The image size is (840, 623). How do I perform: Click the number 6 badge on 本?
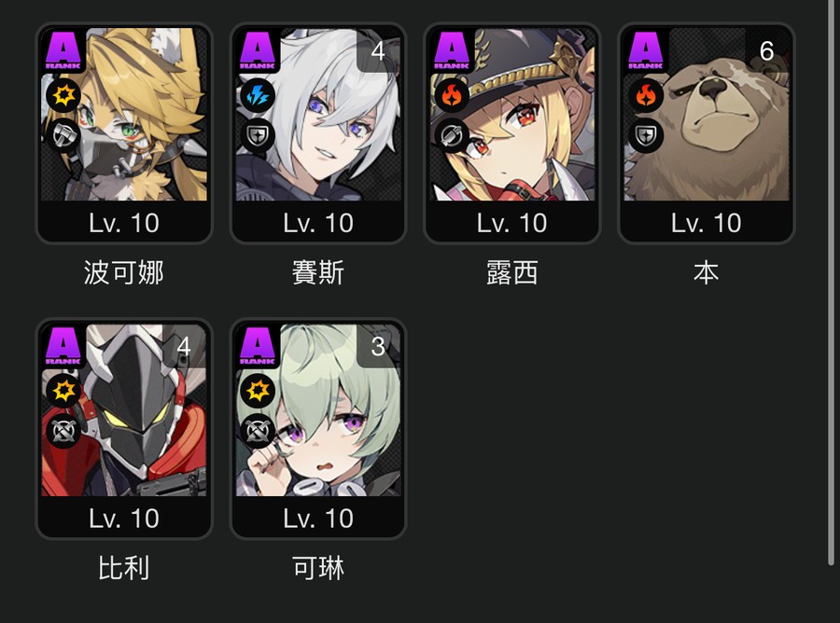pos(766,51)
